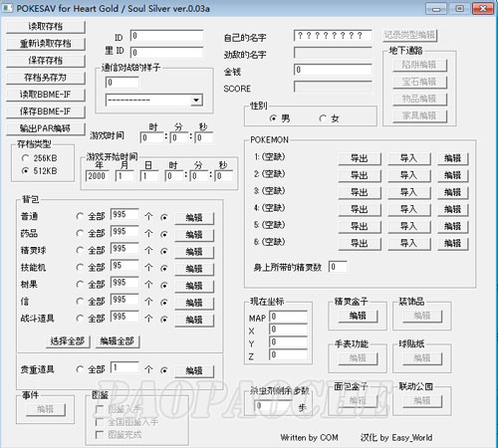Click the 金钱 money field
This screenshot has width=498, height=448.
coord(333,70)
